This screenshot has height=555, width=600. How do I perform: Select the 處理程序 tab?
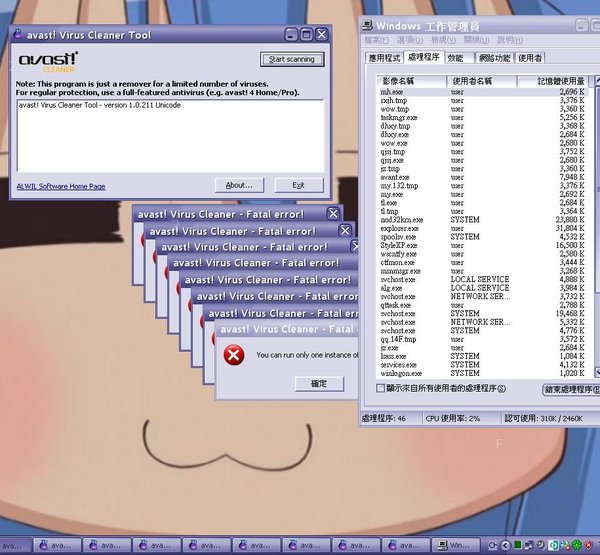424,57
